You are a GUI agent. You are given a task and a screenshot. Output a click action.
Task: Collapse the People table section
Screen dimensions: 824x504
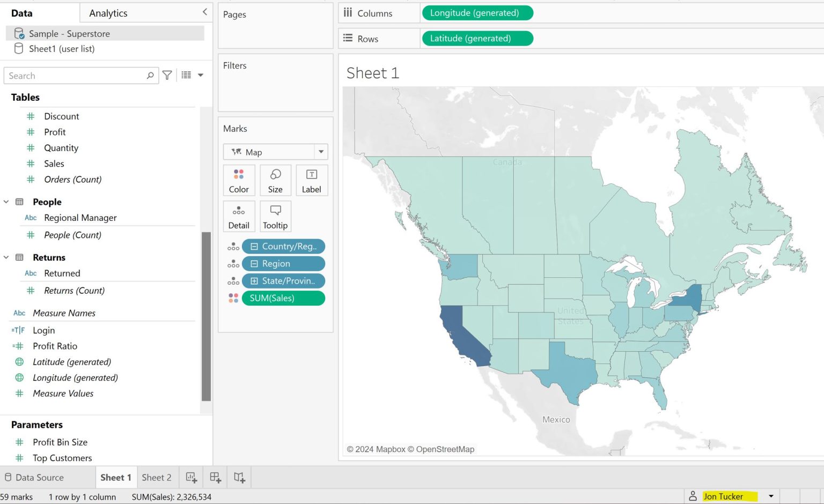tap(6, 202)
